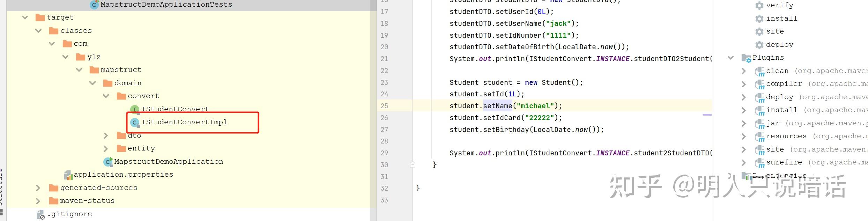The width and height of the screenshot is (868, 221).
Task: Click the maven-status folder icon
Action: (54, 201)
